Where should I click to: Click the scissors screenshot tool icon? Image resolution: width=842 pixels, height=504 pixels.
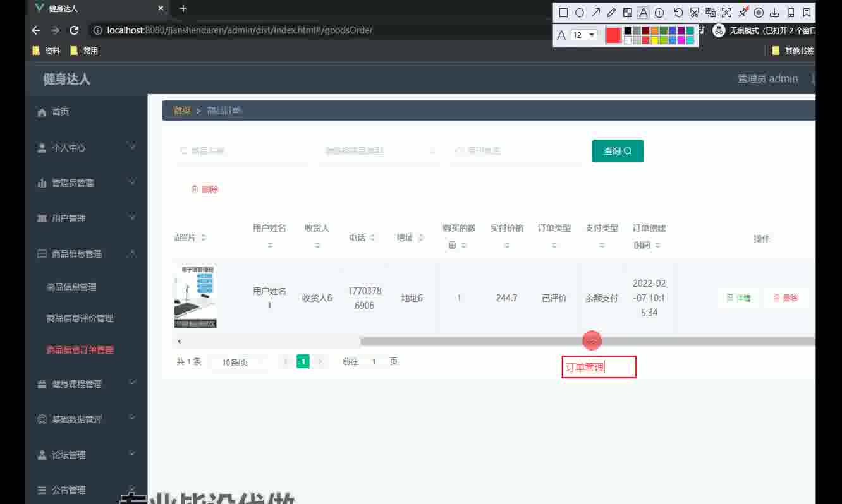click(x=694, y=13)
